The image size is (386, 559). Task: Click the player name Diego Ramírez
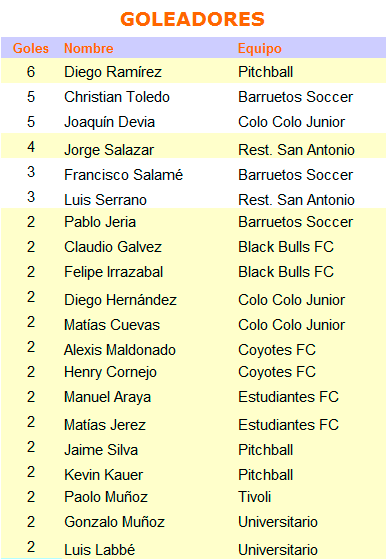113,72
